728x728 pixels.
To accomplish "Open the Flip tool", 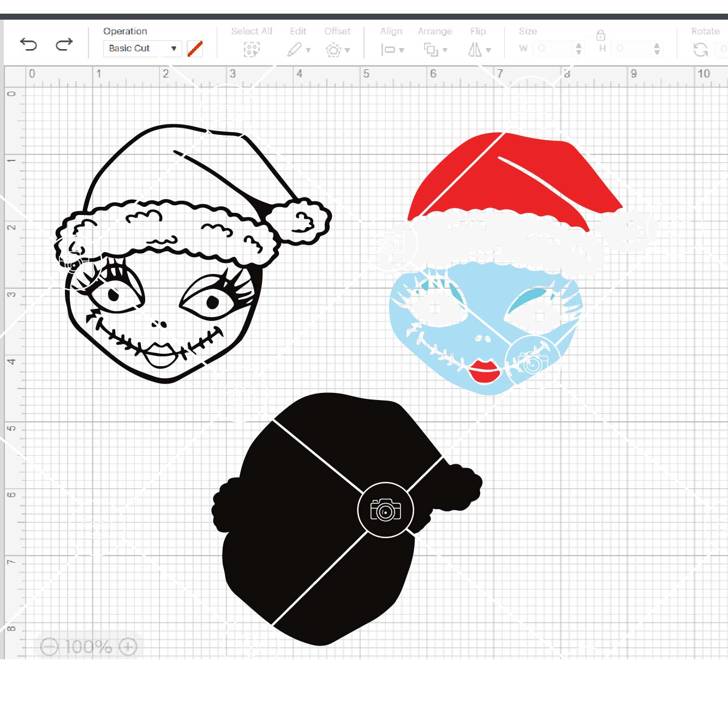I will point(475,50).
